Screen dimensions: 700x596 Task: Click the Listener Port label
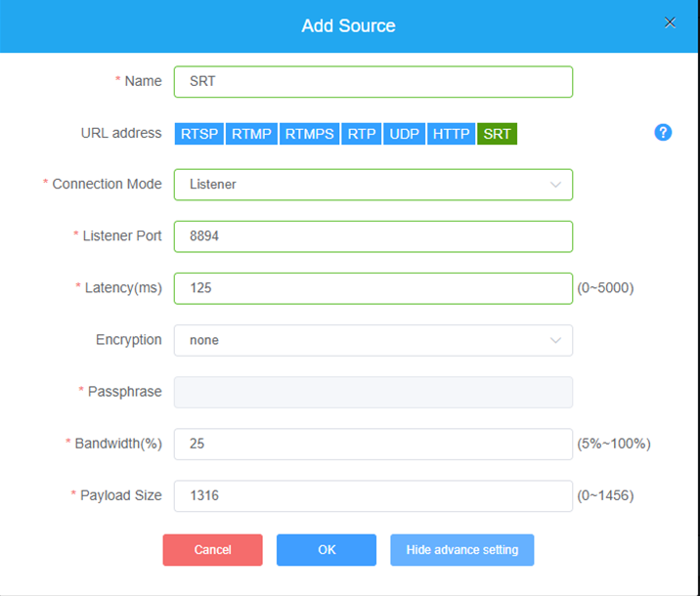click(122, 235)
